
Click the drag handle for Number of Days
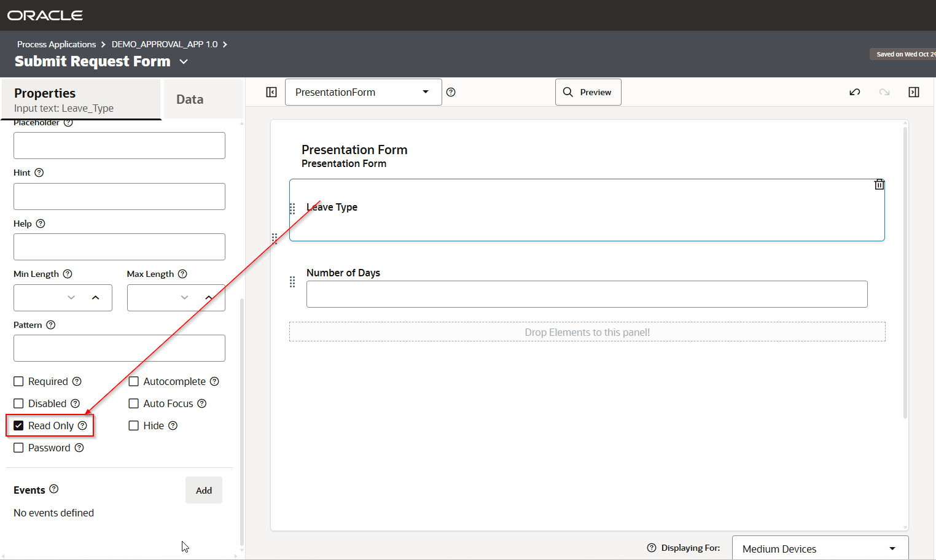[x=292, y=282]
